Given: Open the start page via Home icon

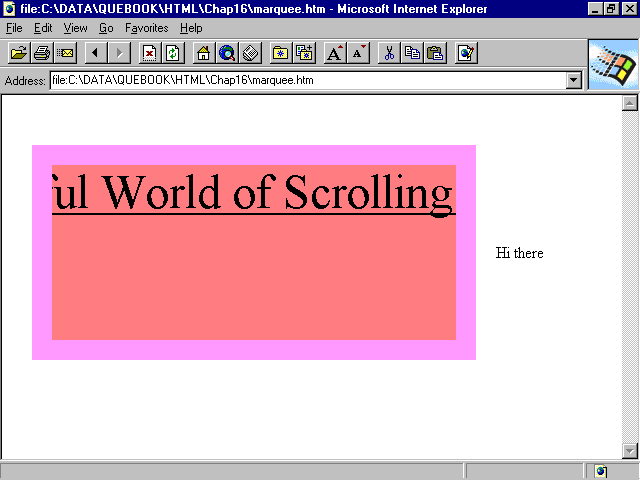Looking at the screenshot, I should coord(203,53).
